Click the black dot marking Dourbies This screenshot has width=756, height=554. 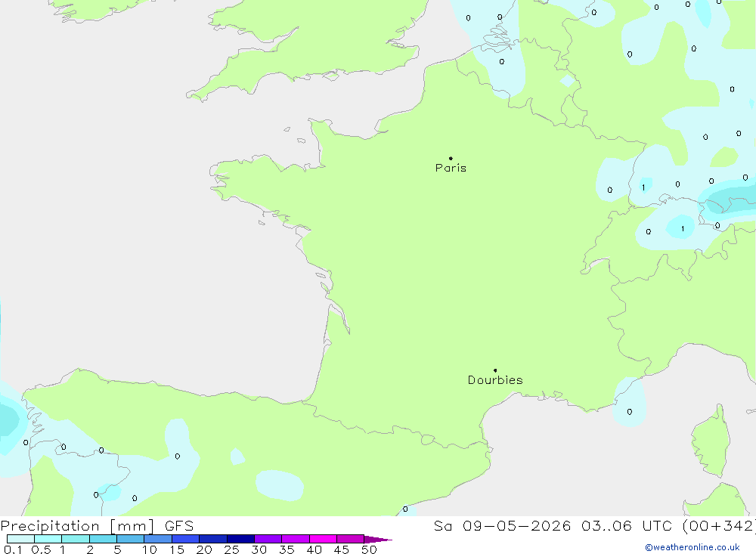pyautogui.click(x=495, y=370)
